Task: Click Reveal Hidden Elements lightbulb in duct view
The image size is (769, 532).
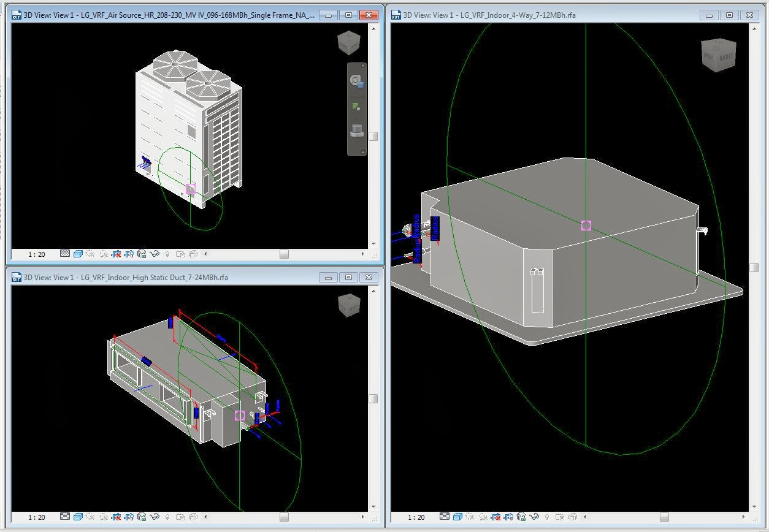Action: (166, 517)
